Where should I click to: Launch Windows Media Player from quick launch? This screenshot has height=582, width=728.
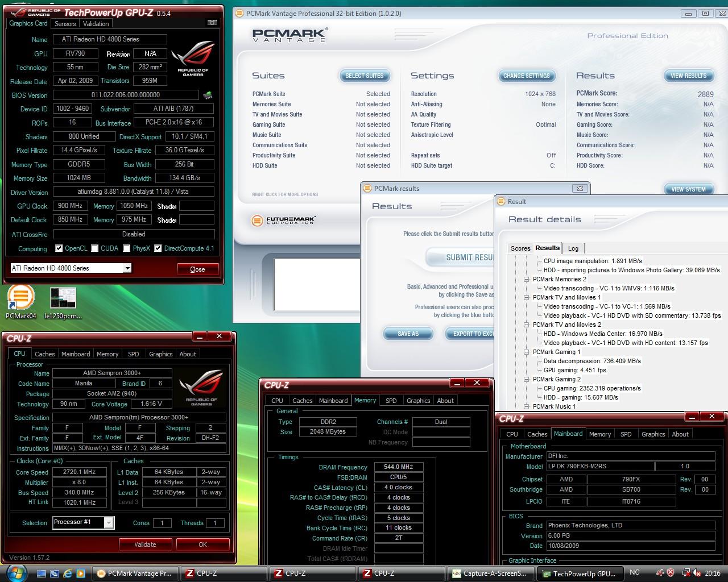81,573
